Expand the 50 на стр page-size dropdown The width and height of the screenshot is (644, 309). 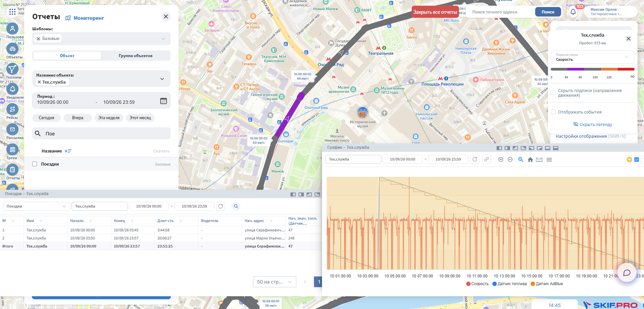275,282
